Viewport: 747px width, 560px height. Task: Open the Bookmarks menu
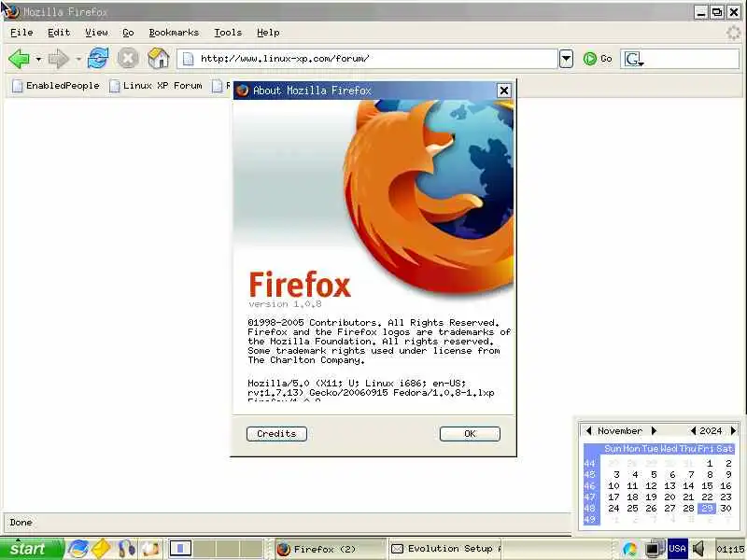tap(174, 33)
